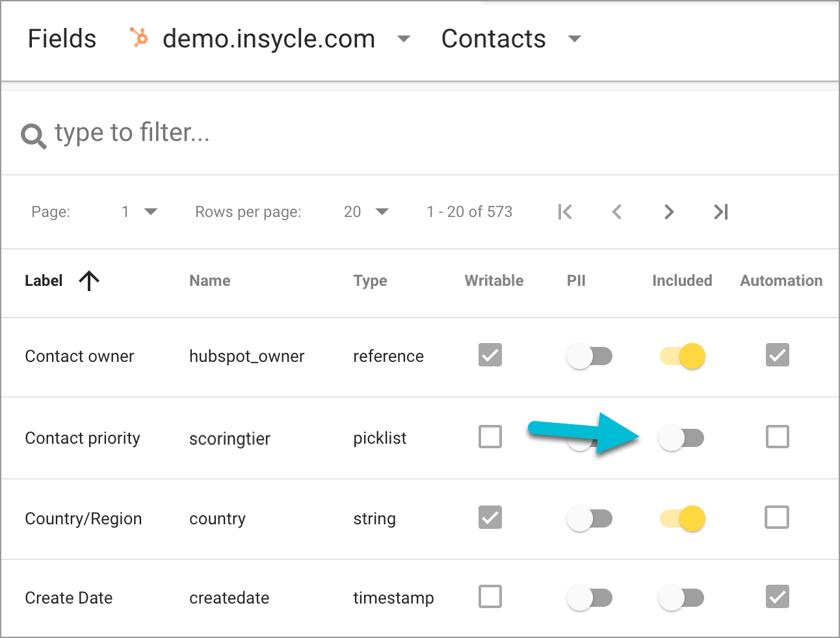Open the Contacts object dropdown

point(574,39)
